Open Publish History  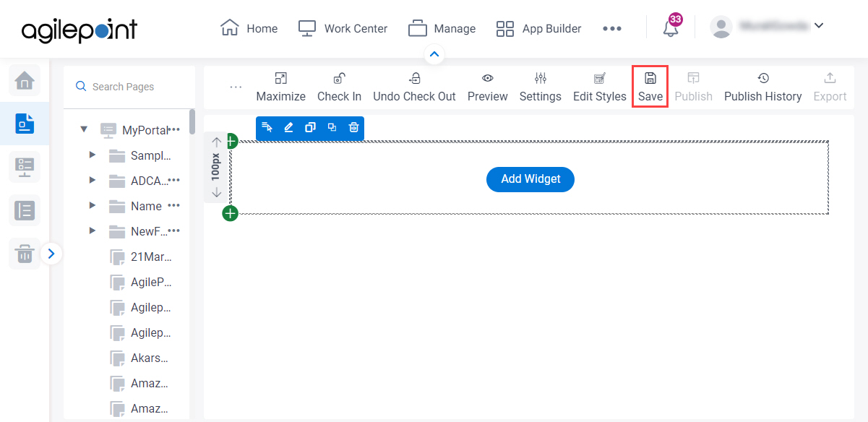[x=762, y=87]
